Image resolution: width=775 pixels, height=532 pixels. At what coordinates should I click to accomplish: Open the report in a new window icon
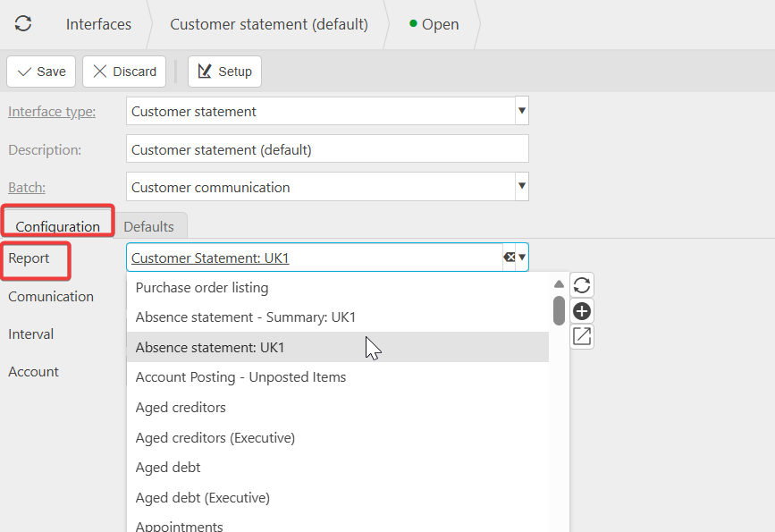[x=582, y=336]
